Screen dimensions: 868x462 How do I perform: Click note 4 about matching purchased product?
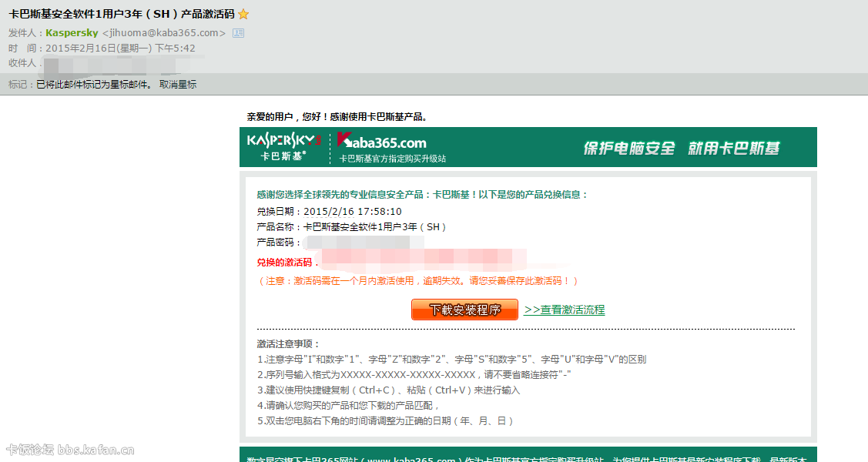click(348, 406)
